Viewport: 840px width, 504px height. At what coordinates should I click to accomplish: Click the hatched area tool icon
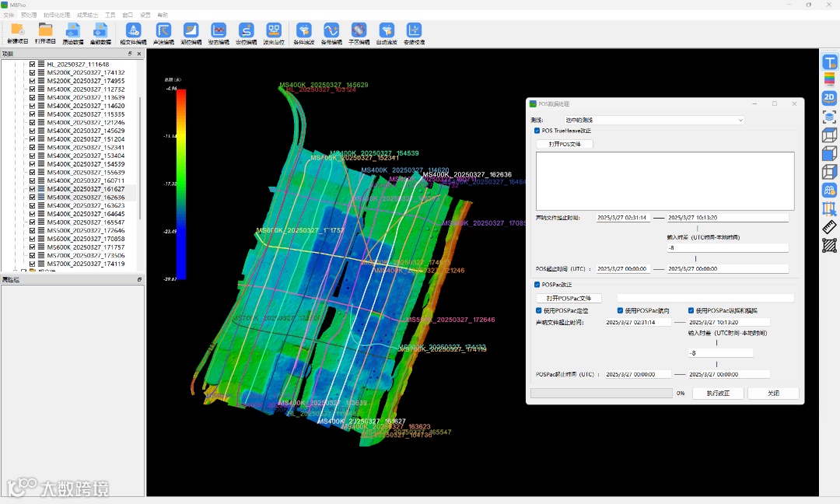click(x=829, y=245)
